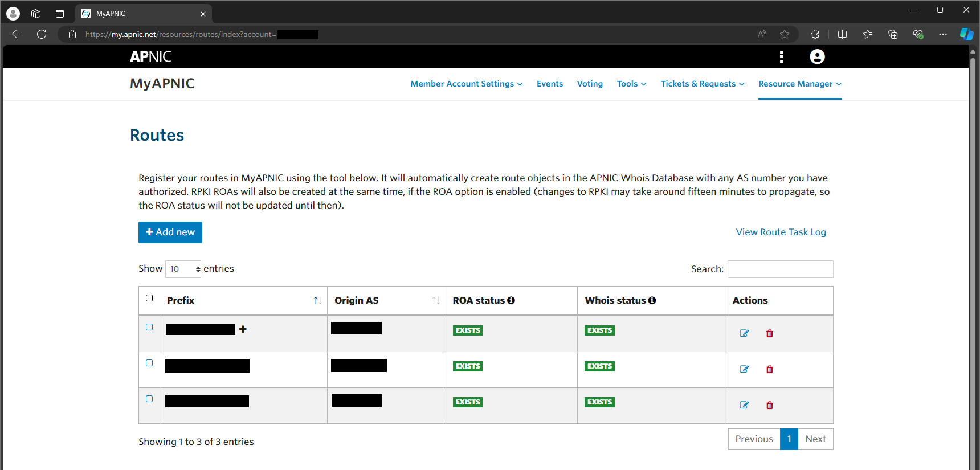Open the Show entries dropdown
Viewport: 980px width, 470px height.
183,269
